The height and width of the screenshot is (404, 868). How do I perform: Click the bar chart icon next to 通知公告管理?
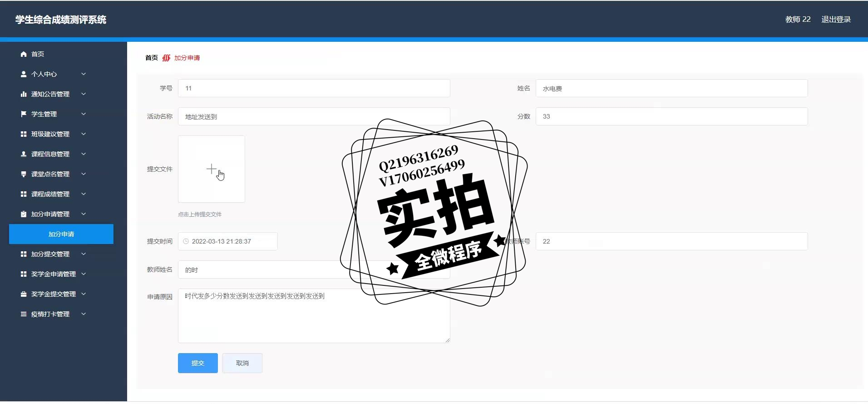pos(24,94)
